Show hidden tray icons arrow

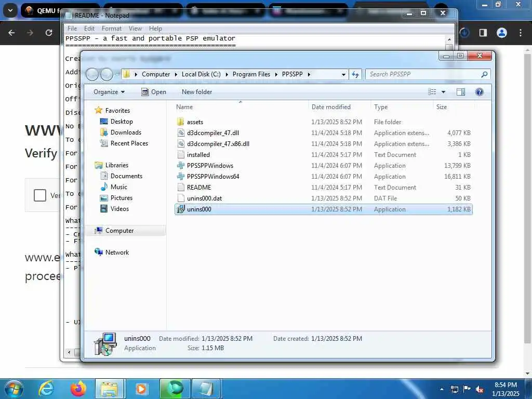[x=442, y=389]
